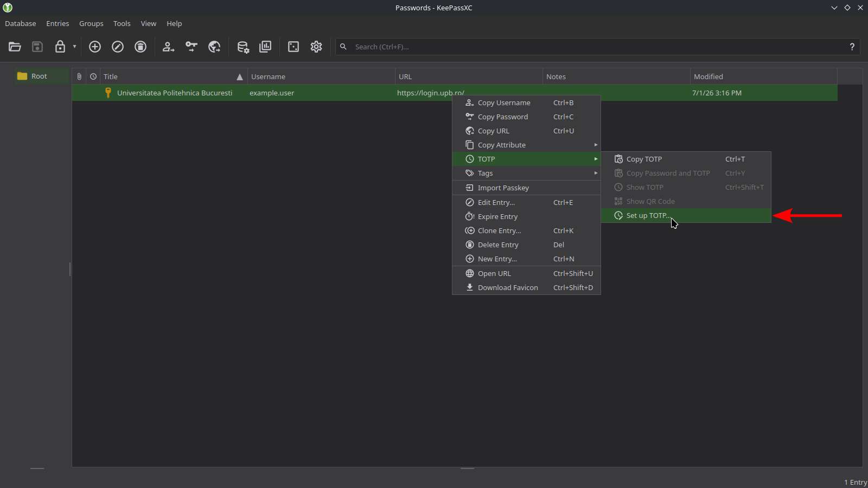Copy password via toolbar key icon
This screenshot has height=488, width=868.
point(191,47)
